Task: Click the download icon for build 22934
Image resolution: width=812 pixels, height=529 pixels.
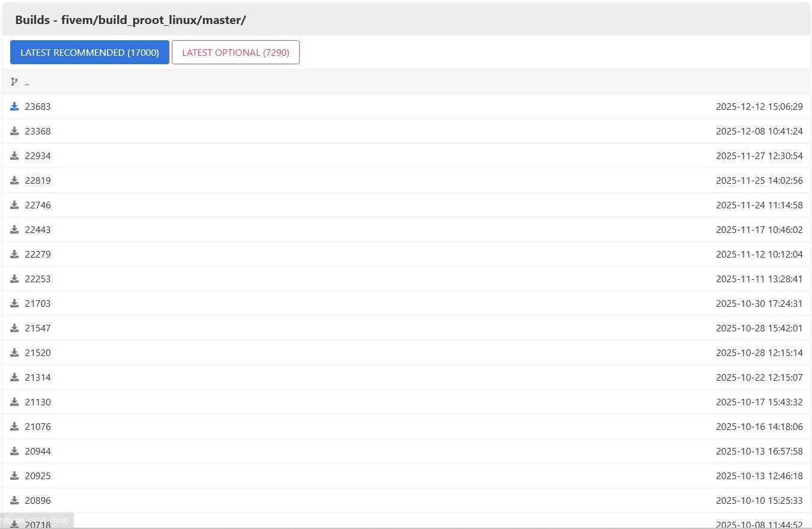Action: (x=14, y=156)
